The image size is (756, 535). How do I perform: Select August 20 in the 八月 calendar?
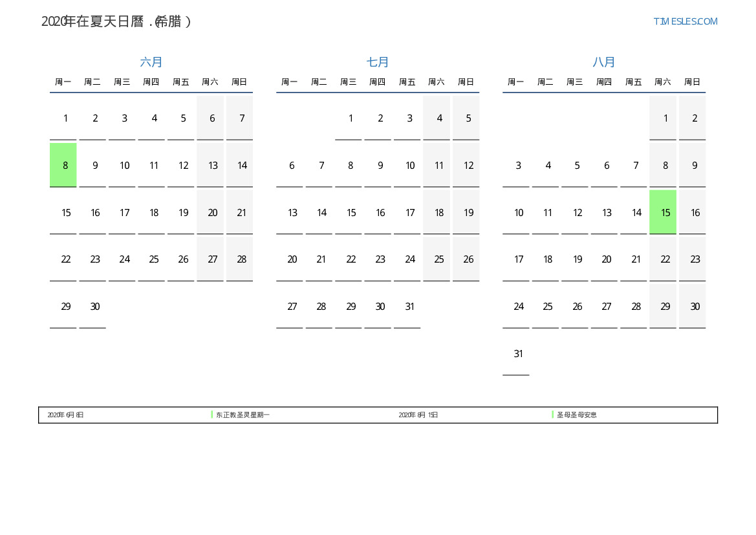604,259
